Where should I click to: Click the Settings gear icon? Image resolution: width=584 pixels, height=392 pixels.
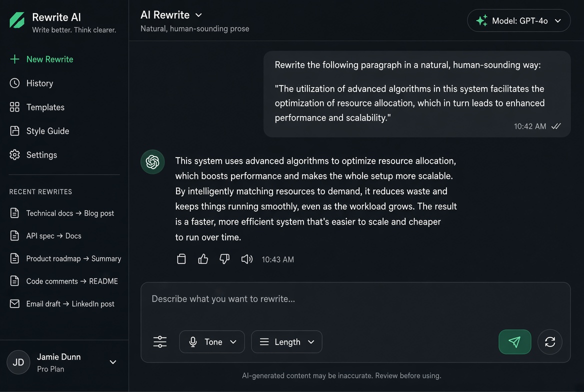click(x=14, y=154)
